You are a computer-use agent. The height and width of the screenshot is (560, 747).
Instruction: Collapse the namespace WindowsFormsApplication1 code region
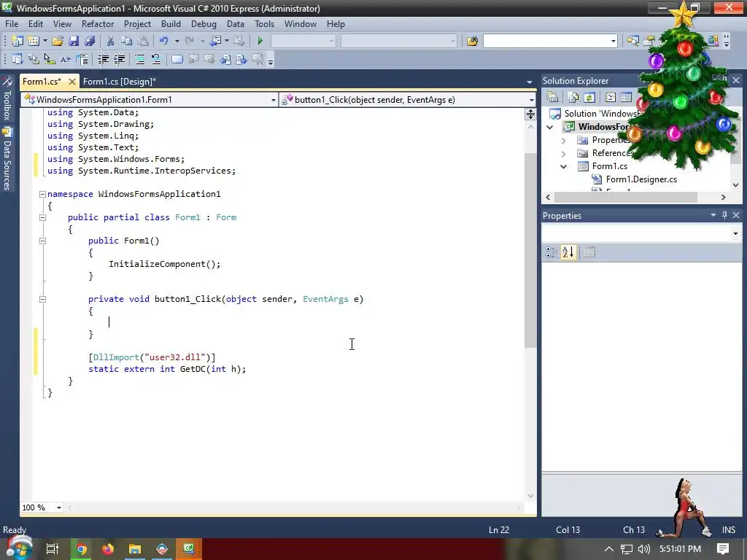42,194
